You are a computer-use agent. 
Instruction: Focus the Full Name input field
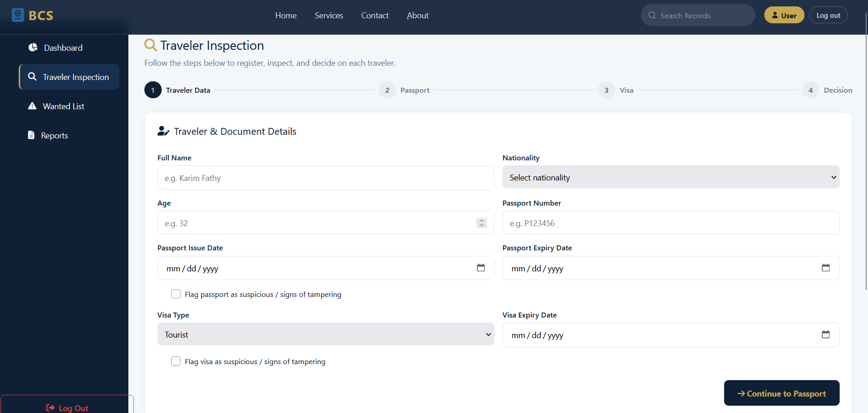326,178
